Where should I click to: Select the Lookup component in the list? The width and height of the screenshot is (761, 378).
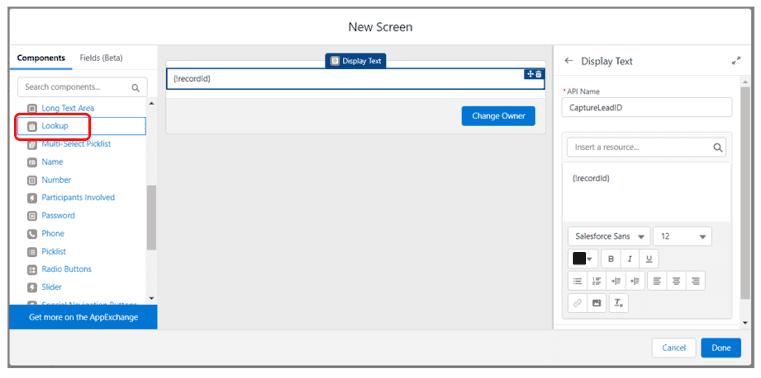pyautogui.click(x=82, y=126)
